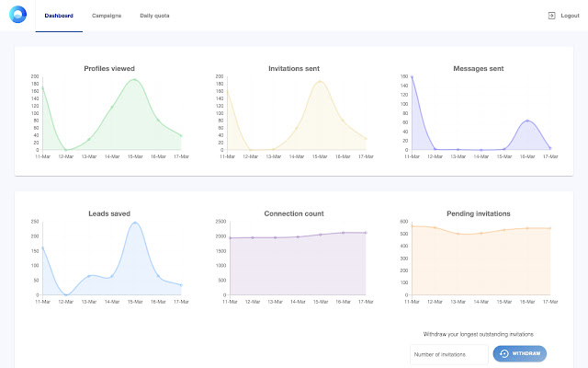This screenshot has height=368, width=588.
Task: Click the Invitations sent chart title
Action: [x=294, y=68]
